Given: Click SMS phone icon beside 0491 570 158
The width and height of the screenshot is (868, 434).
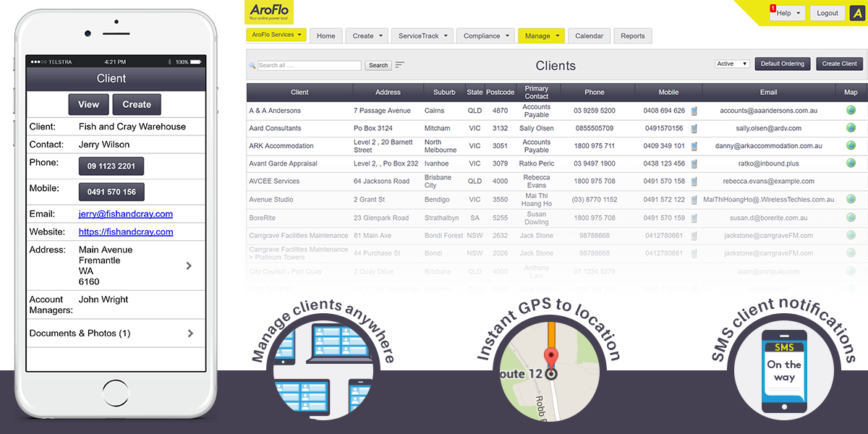Looking at the screenshot, I should 694,181.
